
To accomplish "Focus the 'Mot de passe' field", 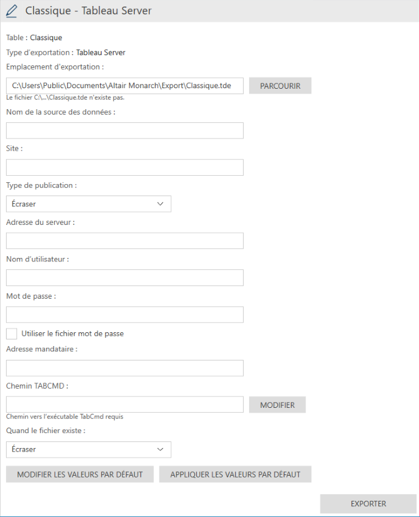I will pyautogui.click(x=124, y=315).
